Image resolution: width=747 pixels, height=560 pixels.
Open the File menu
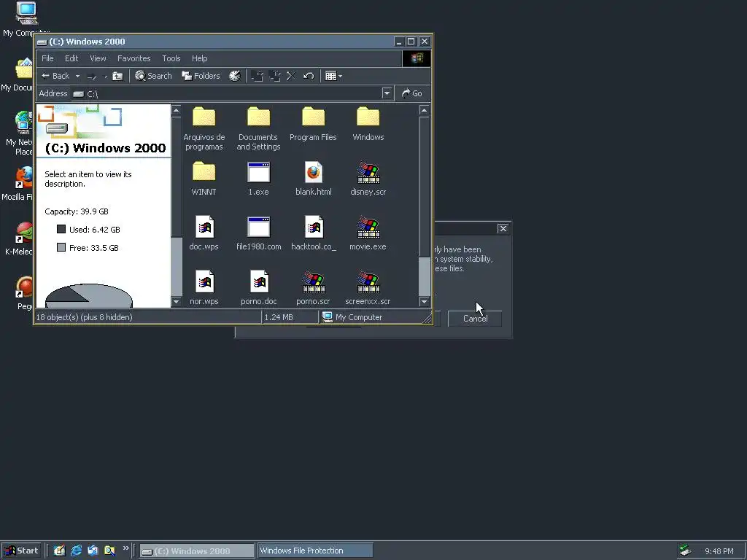pyautogui.click(x=47, y=58)
